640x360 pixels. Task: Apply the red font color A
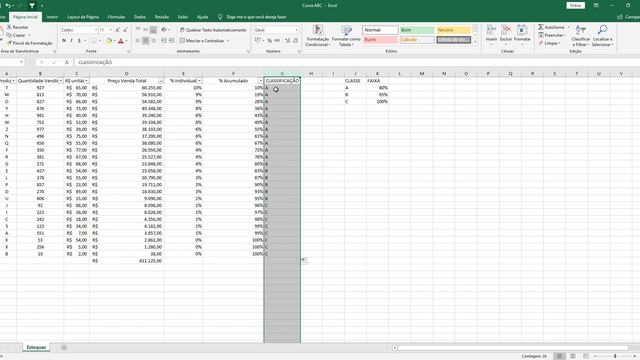coord(121,41)
